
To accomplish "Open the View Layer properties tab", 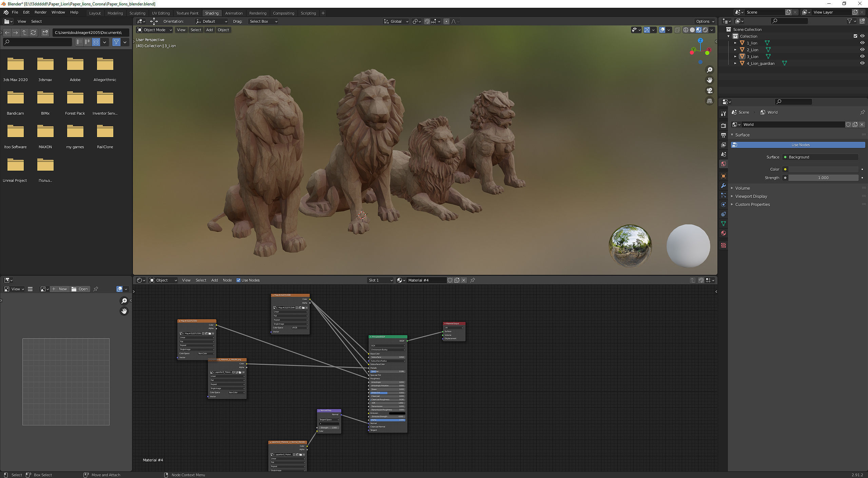I will click(x=724, y=145).
